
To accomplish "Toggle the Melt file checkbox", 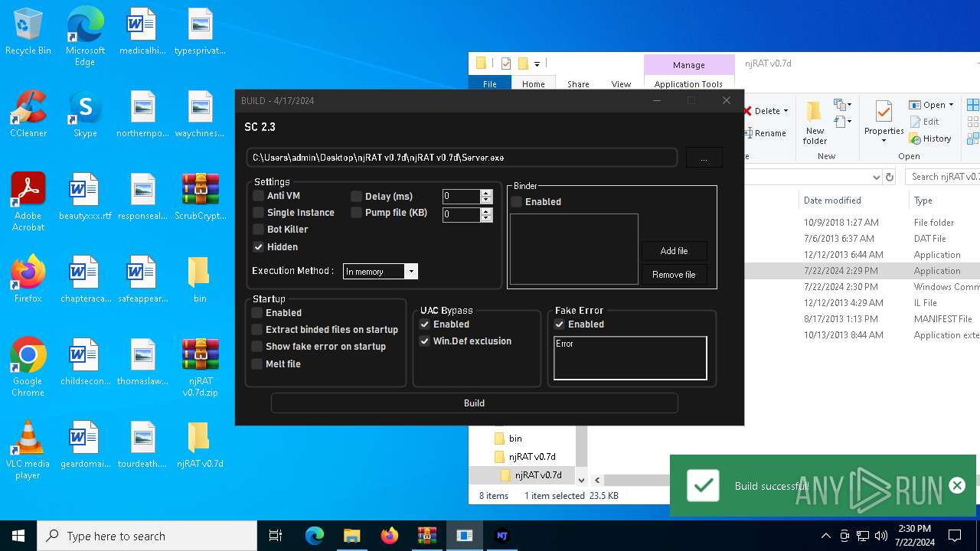I will [x=257, y=364].
